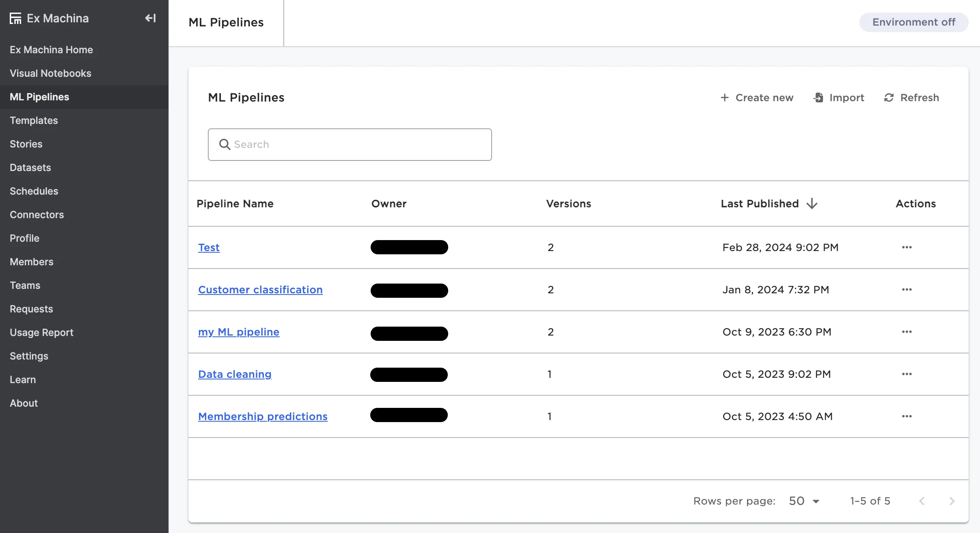Open actions menu for Customer classification

[907, 290]
